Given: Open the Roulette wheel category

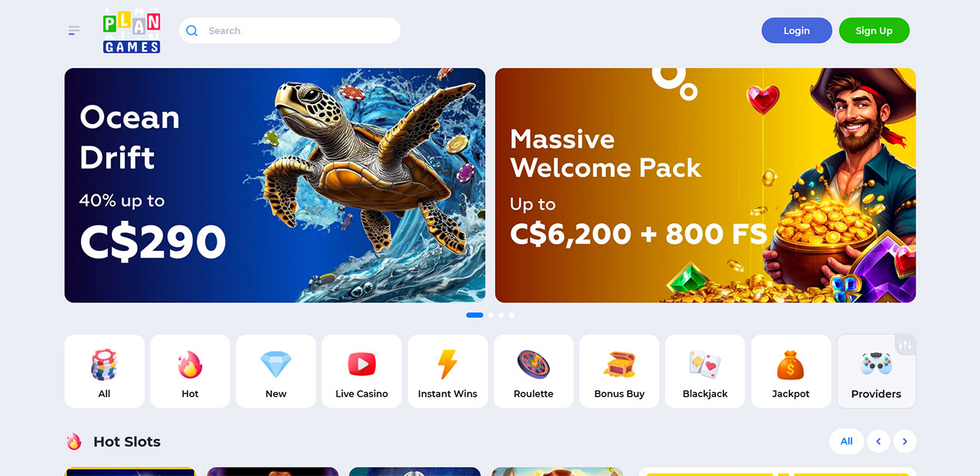Looking at the screenshot, I should [x=534, y=371].
